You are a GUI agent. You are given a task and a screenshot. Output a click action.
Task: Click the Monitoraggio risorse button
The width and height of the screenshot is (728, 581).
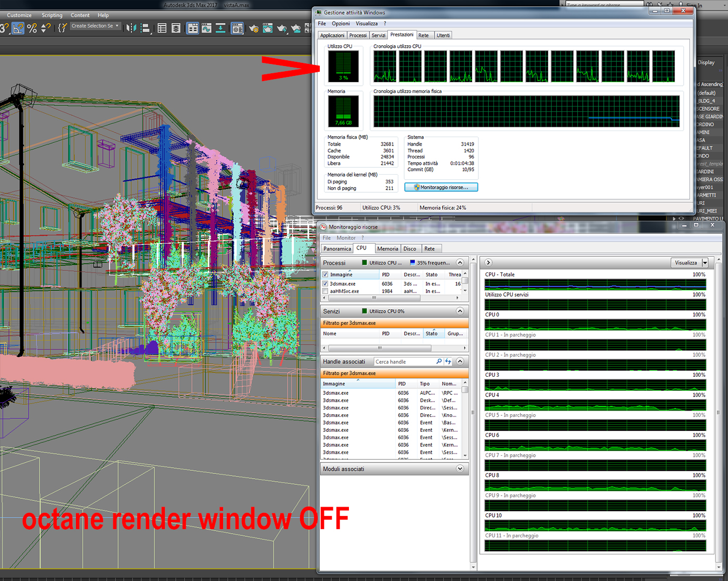click(x=441, y=187)
